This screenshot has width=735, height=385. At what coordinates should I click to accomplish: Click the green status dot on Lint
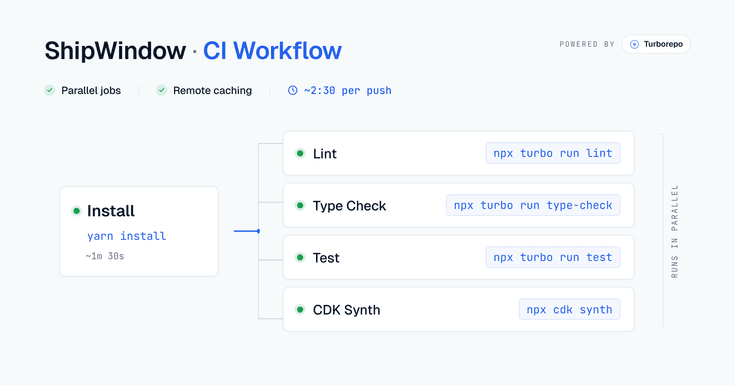(x=300, y=153)
